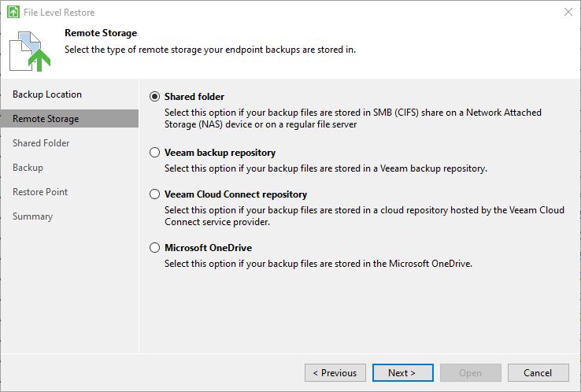Open the Remote Storage step
Screen dimensions: 581x392
69,119
